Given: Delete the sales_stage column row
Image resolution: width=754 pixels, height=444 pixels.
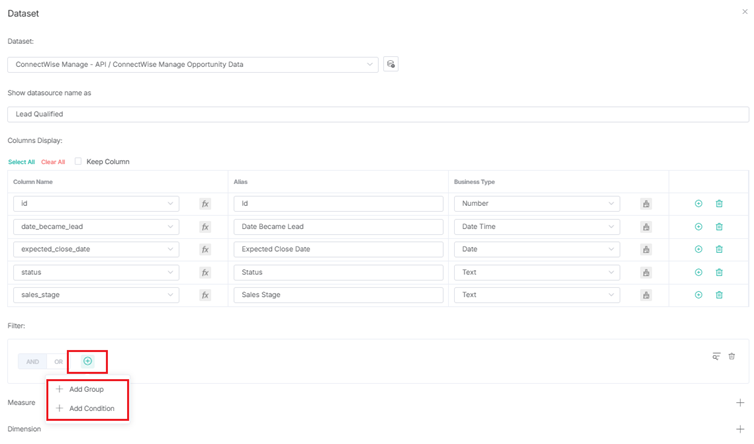Looking at the screenshot, I should point(719,295).
